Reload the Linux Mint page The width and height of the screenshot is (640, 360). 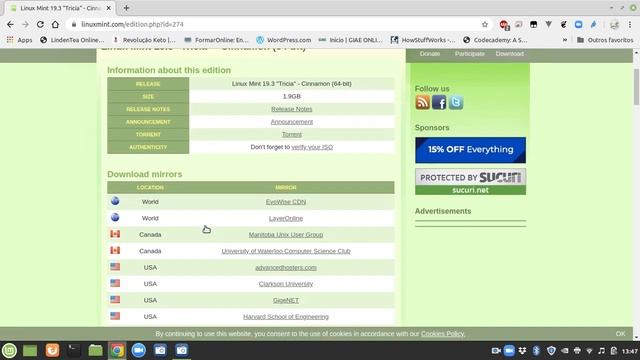tap(40, 24)
